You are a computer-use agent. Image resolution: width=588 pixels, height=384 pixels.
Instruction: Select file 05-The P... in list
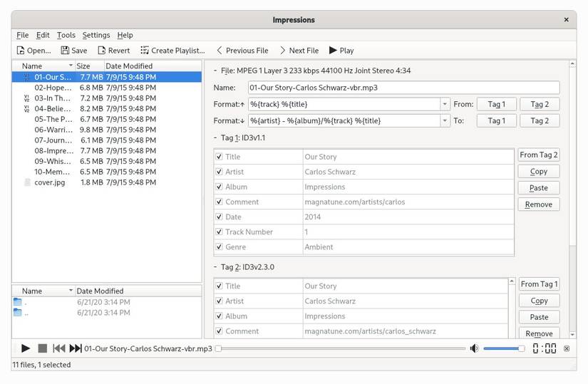point(107,119)
